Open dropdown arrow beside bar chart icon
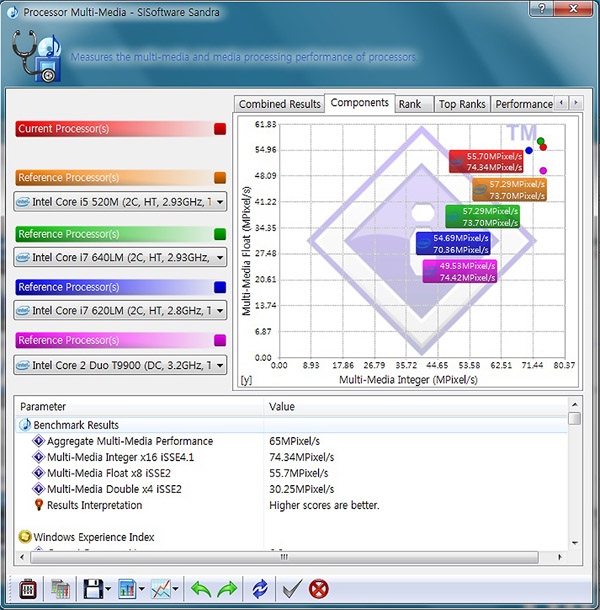Screen dimensions: 600x610 [142, 589]
